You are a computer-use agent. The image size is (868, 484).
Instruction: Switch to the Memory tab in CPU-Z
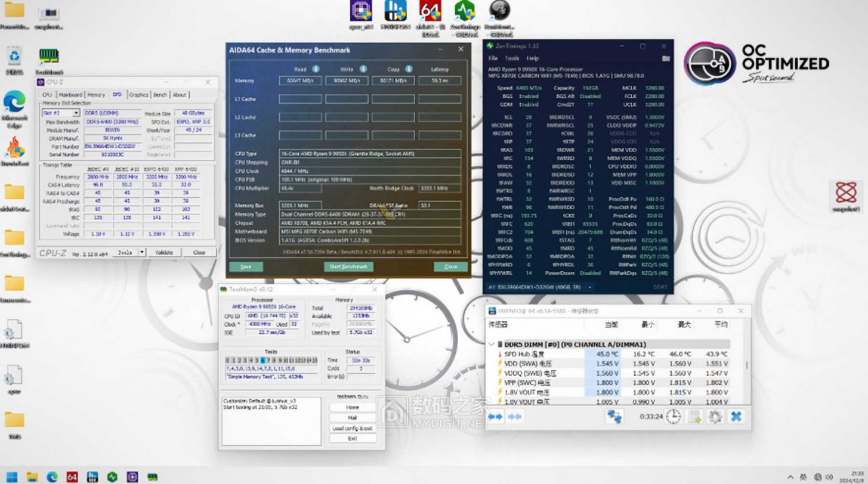96,95
